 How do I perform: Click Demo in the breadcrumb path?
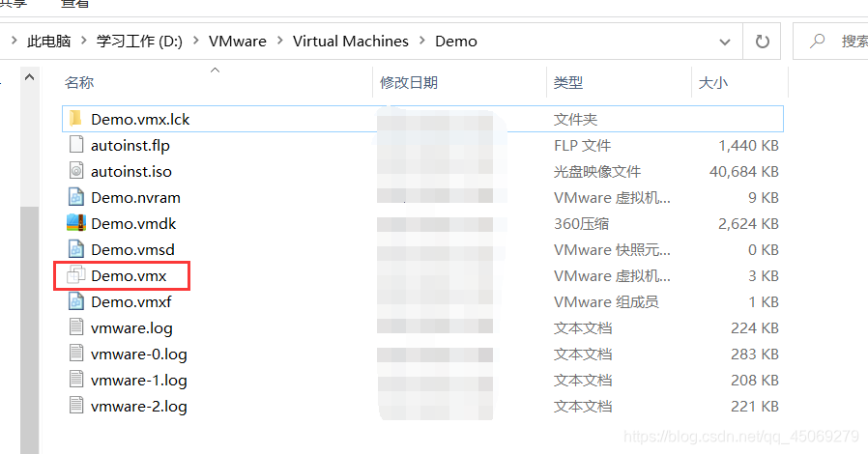click(456, 42)
